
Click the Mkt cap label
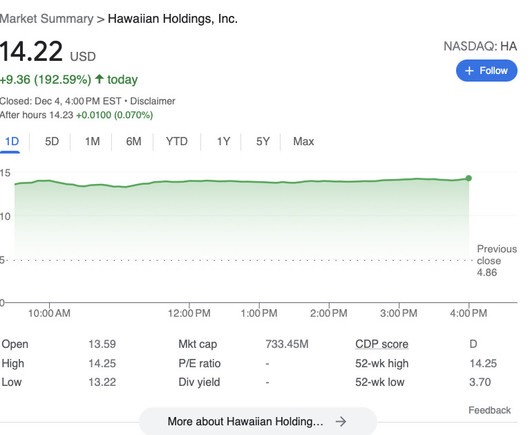pos(198,344)
